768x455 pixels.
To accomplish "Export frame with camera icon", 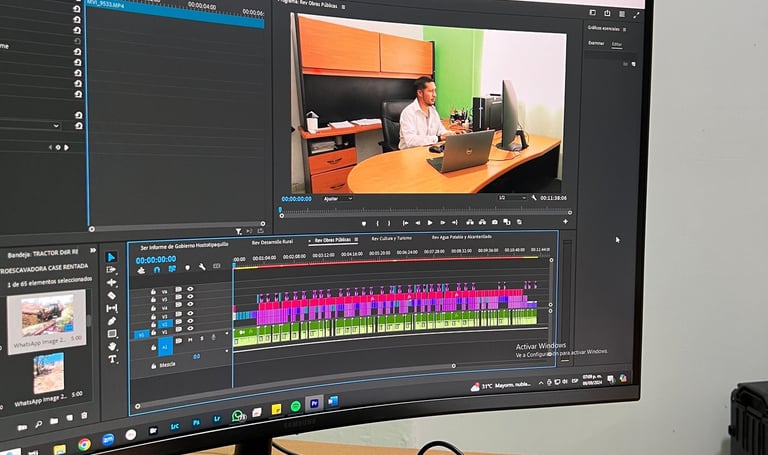I will (x=495, y=222).
